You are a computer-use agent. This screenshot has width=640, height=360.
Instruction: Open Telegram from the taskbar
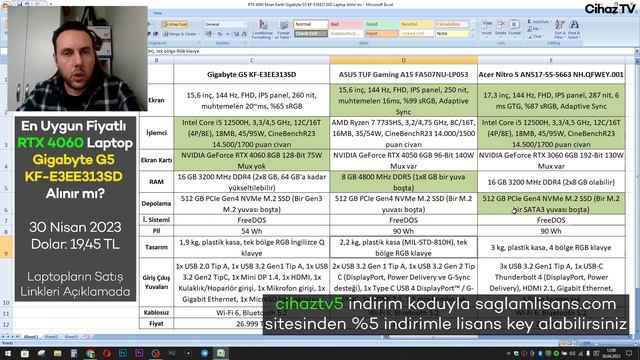pos(204,353)
